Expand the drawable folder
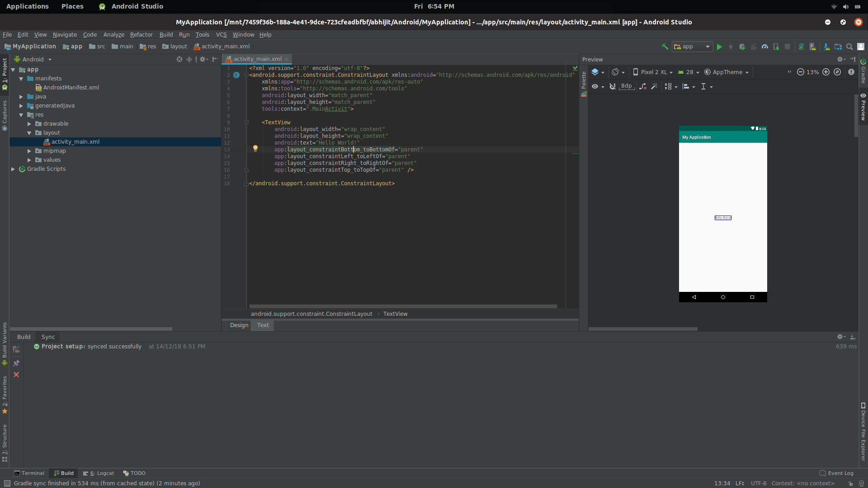Image resolution: width=868 pixels, height=488 pixels. (x=29, y=124)
